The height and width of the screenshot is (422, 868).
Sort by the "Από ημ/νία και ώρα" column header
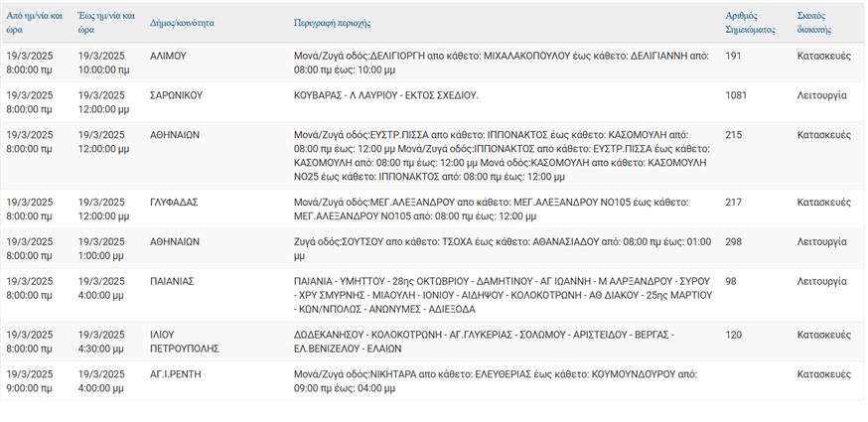tap(34, 23)
